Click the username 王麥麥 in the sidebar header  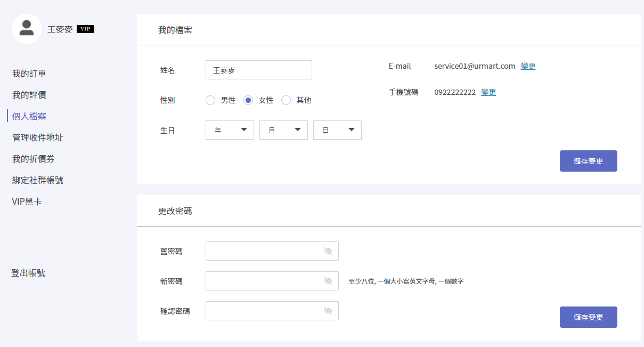[x=60, y=29]
